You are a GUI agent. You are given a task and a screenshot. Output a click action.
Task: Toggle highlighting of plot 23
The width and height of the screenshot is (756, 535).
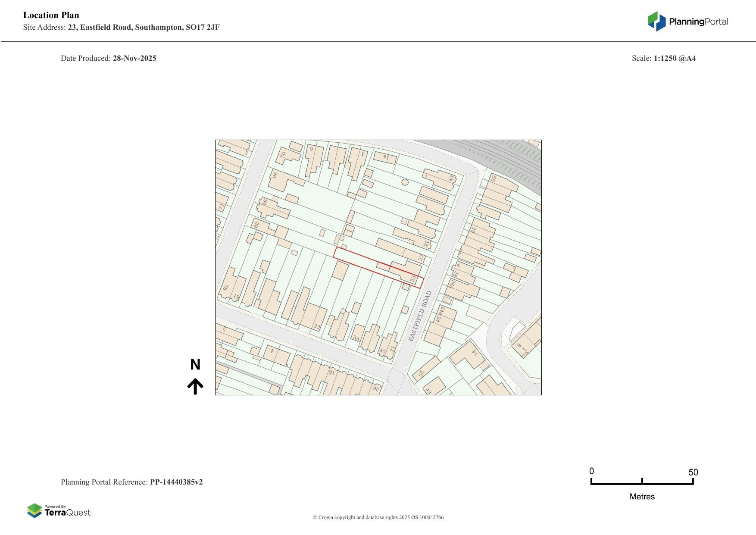click(412, 278)
